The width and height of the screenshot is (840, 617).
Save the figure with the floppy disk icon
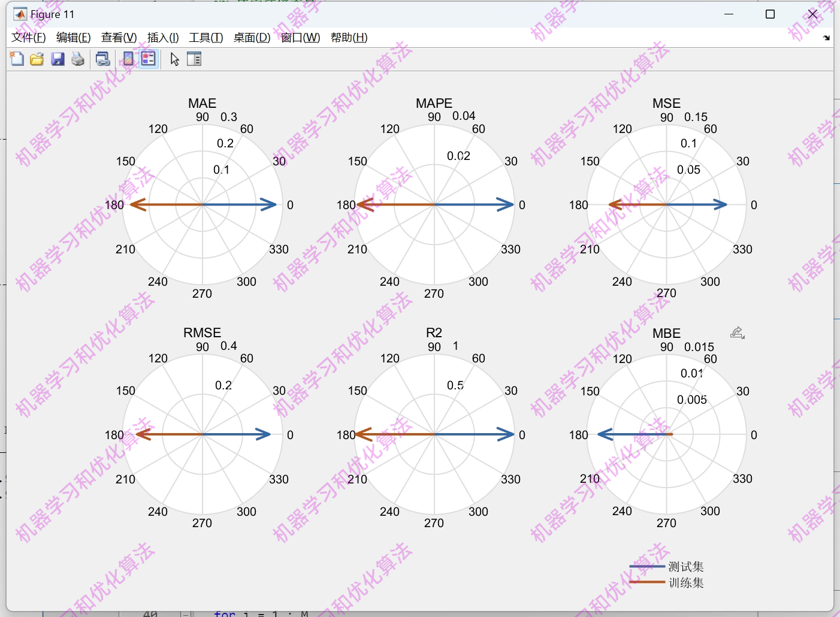[58, 59]
